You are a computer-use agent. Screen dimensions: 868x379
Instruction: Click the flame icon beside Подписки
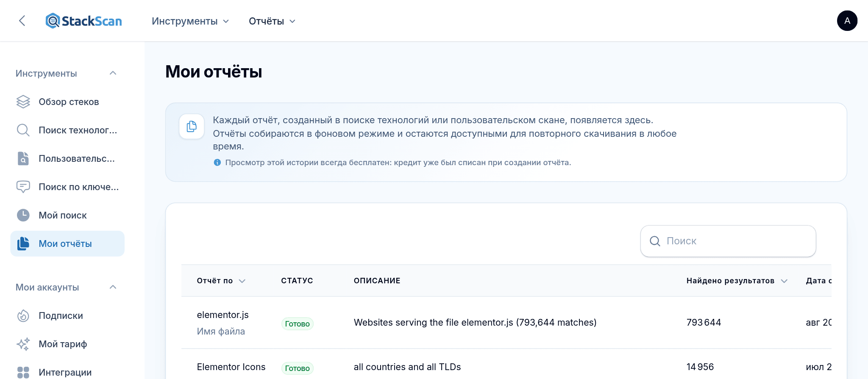coord(23,315)
